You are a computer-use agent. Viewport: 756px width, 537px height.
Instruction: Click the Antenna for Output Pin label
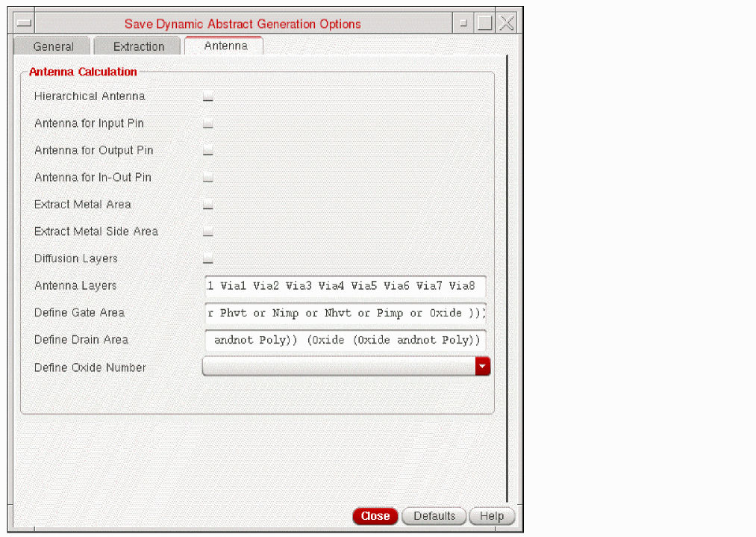pos(93,151)
